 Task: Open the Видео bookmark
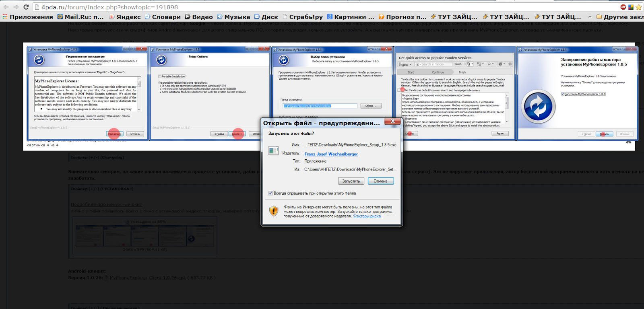[199, 17]
